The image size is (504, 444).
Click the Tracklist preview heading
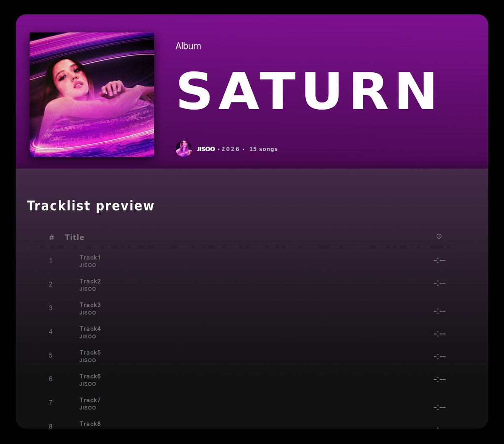(x=90, y=206)
